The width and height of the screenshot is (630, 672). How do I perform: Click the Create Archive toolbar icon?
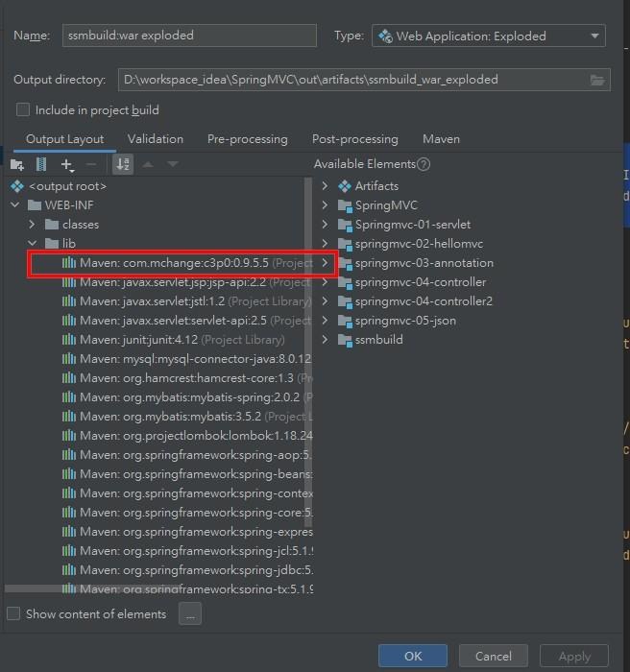41,165
